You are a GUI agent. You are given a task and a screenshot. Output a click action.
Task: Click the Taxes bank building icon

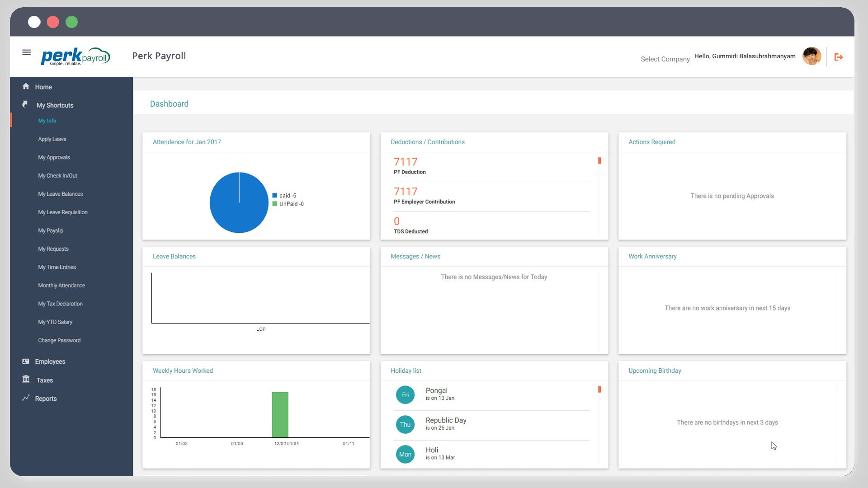pyautogui.click(x=26, y=380)
